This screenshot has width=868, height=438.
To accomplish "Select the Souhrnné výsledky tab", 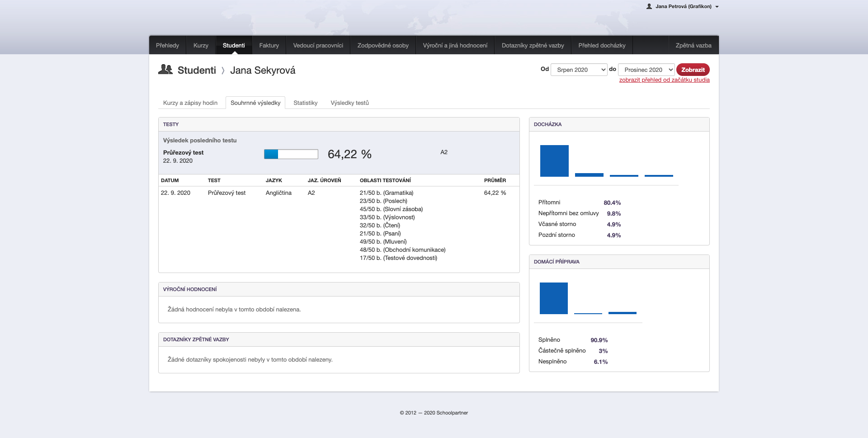I will coord(255,103).
